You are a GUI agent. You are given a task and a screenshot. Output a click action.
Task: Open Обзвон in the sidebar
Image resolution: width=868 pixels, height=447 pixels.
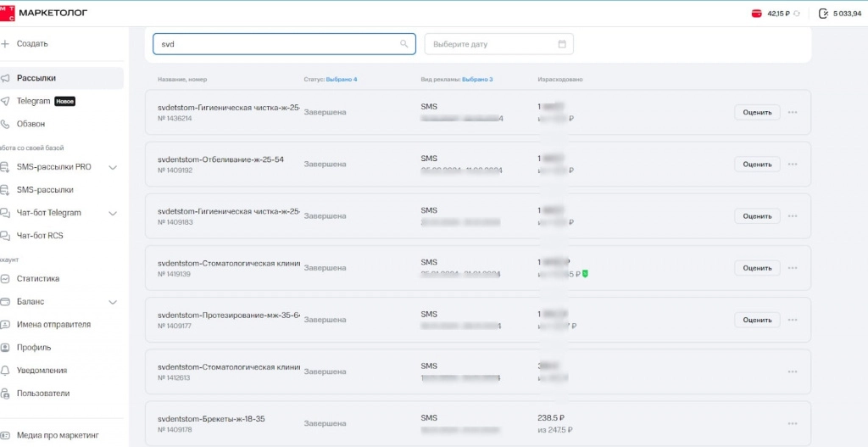[x=31, y=124]
